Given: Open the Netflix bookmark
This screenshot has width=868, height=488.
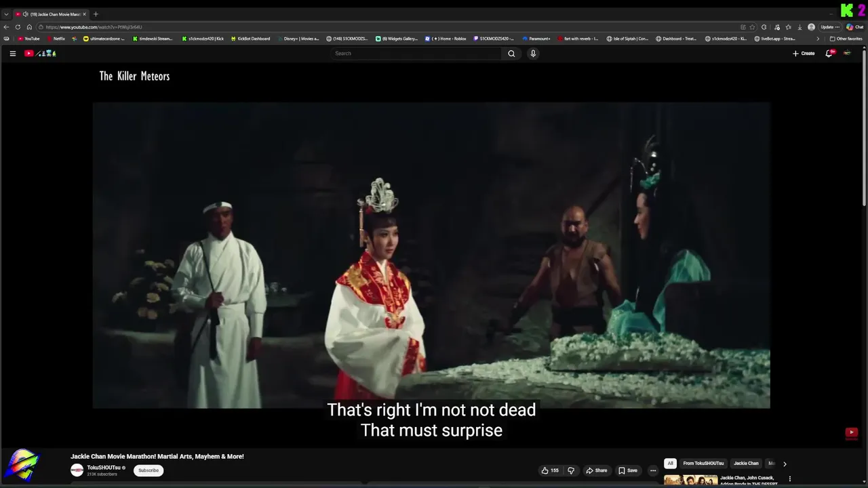Looking at the screenshot, I should pos(56,39).
